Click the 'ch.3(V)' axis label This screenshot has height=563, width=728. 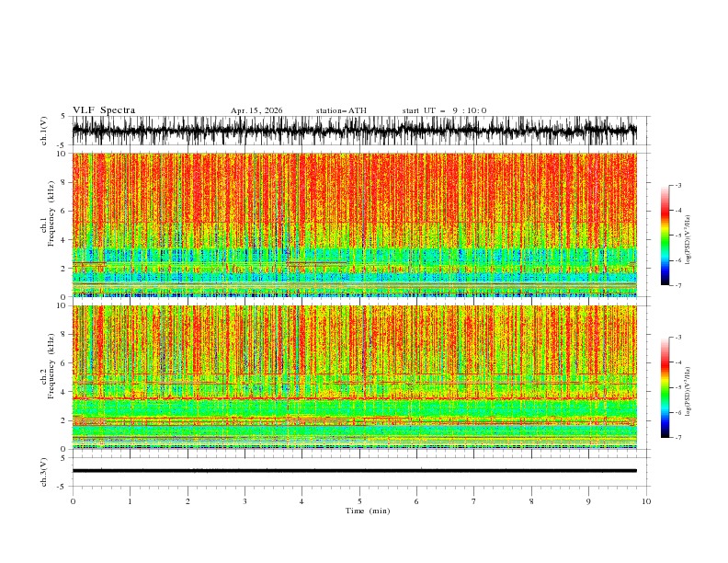click(44, 472)
